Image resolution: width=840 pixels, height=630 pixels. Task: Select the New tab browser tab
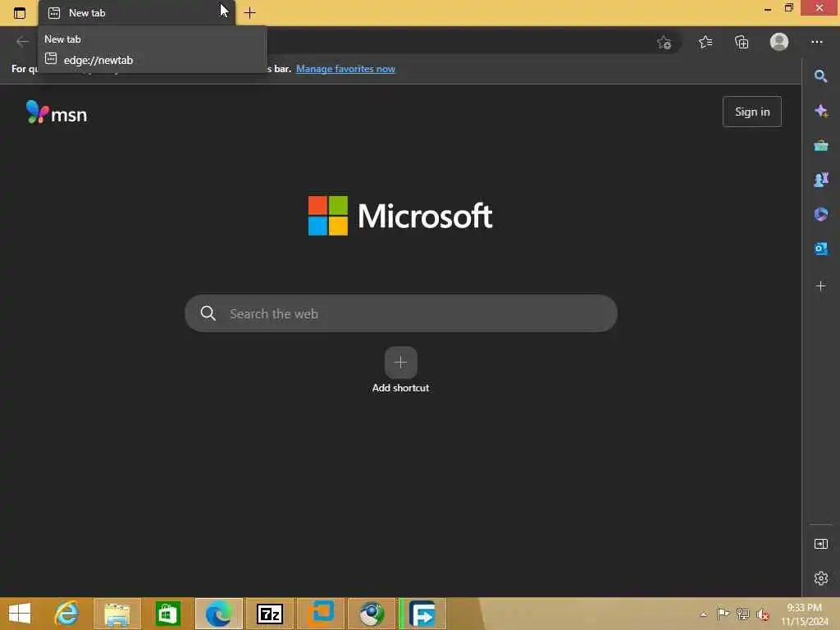pos(137,13)
